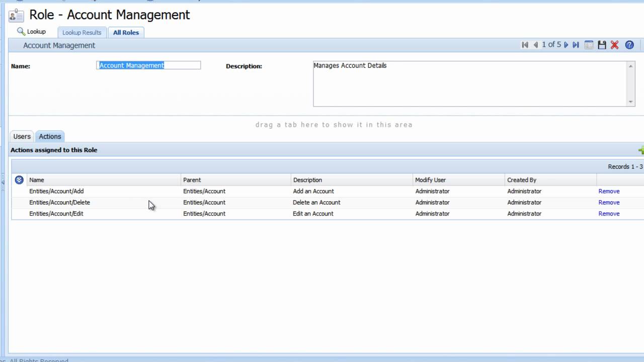Click the Role page icon beside the title

pos(16,16)
